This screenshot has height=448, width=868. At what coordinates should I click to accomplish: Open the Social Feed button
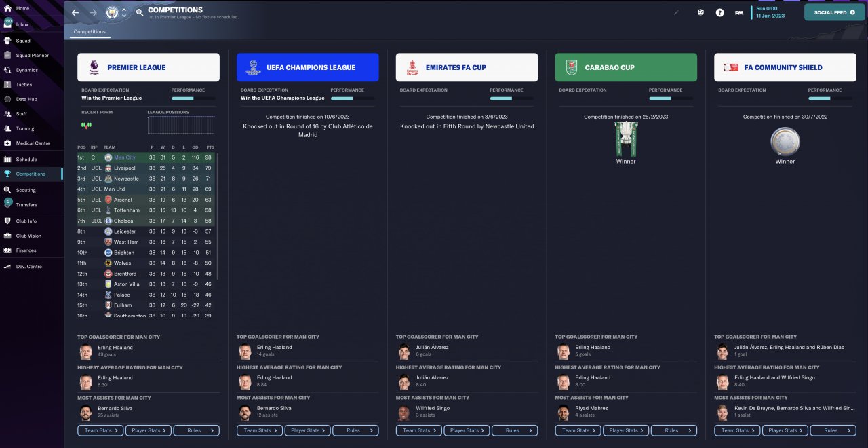click(835, 12)
